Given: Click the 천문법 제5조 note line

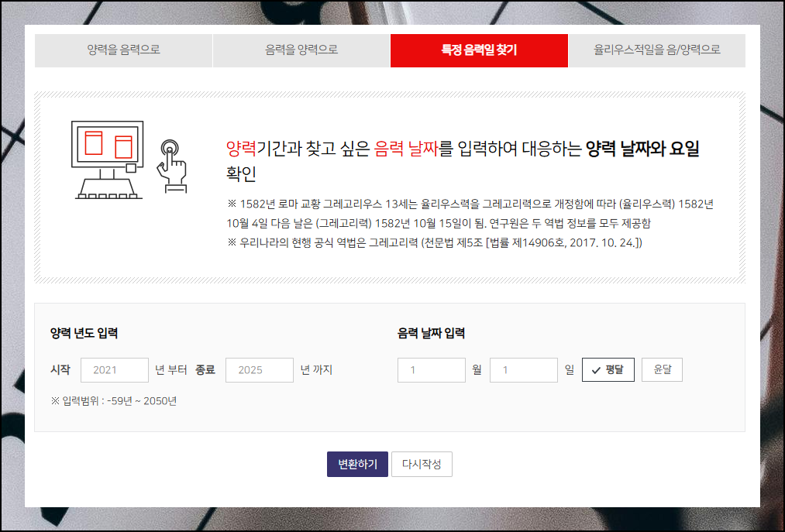Looking at the screenshot, I should pyautogui.click(x=435, y=242).
